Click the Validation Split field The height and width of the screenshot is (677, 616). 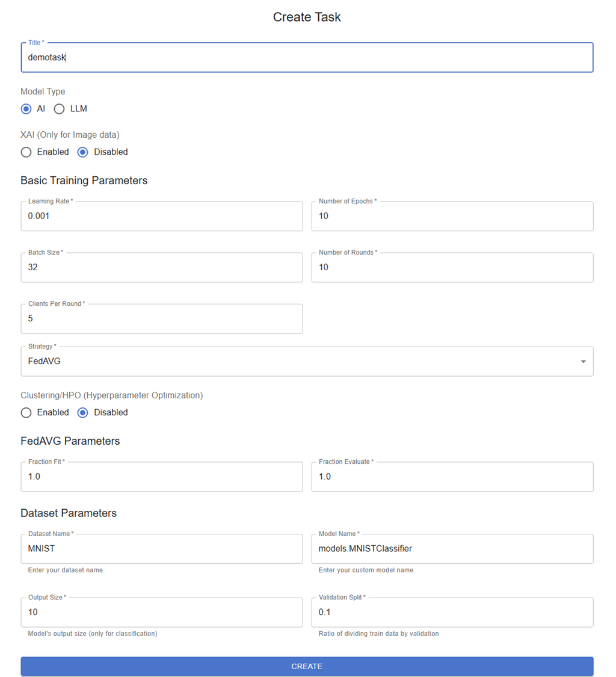click(452, 613)
